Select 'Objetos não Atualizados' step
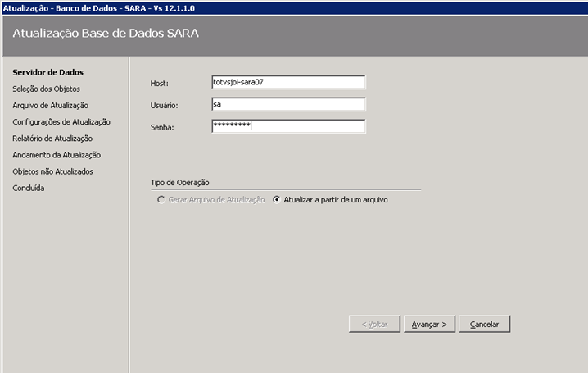This screenshot has width=588, height=373. [53, 171]
